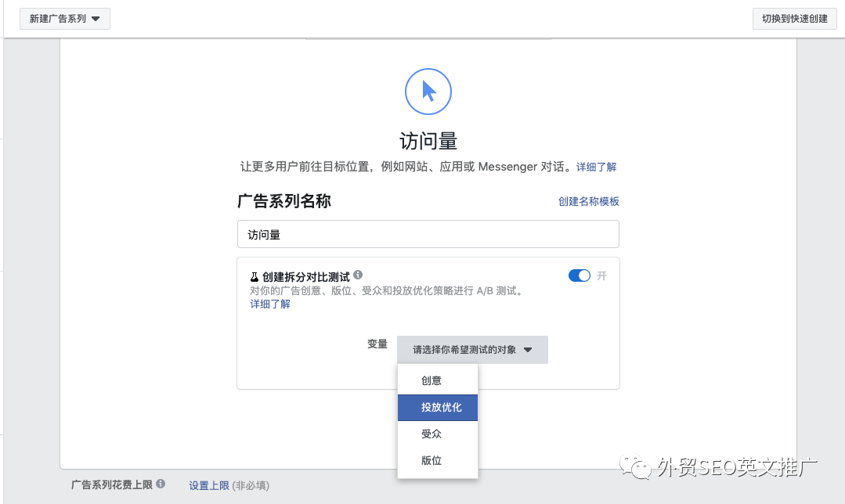Turn off the 创建拆分对比测试 A/B test toggle
This screenshot has width=845, height=504.
point(579,275)
